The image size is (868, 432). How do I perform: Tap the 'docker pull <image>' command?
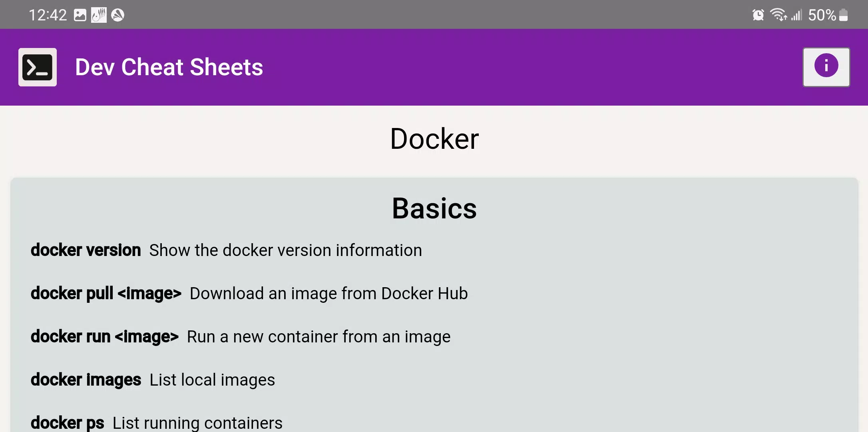pyautogui.click(x=106, y=293)
